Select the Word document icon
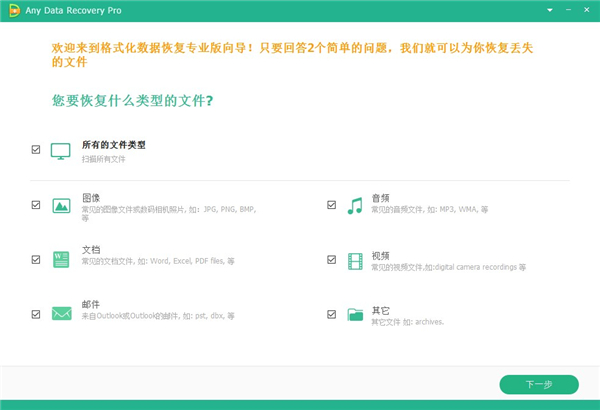The image size is (600, 410). tap(60, 259)
